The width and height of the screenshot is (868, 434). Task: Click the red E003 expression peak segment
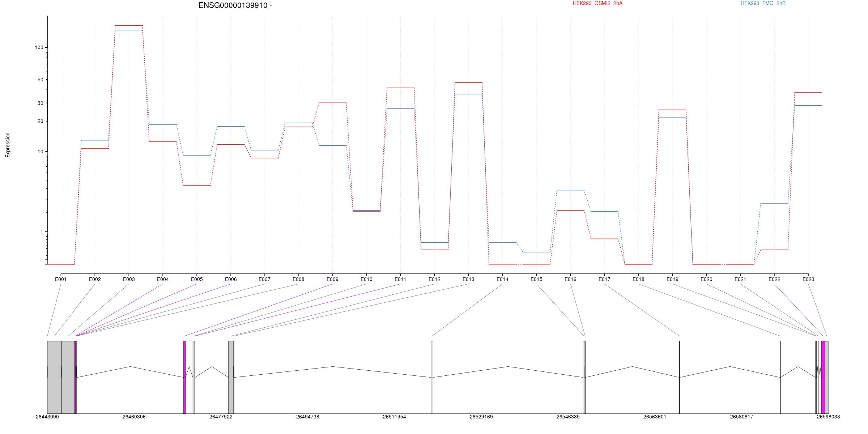(x=129, y=26)
